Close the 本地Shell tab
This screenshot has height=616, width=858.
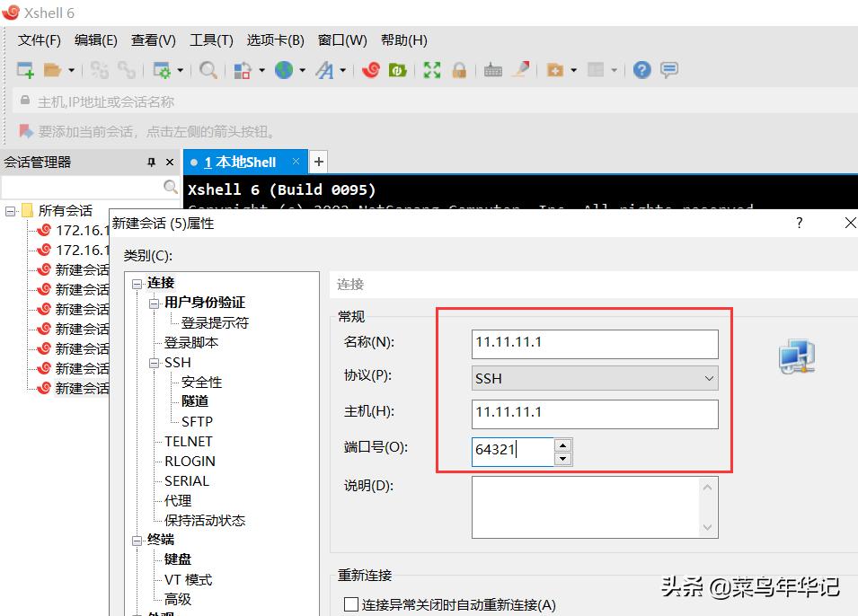[x=296, y=161]
